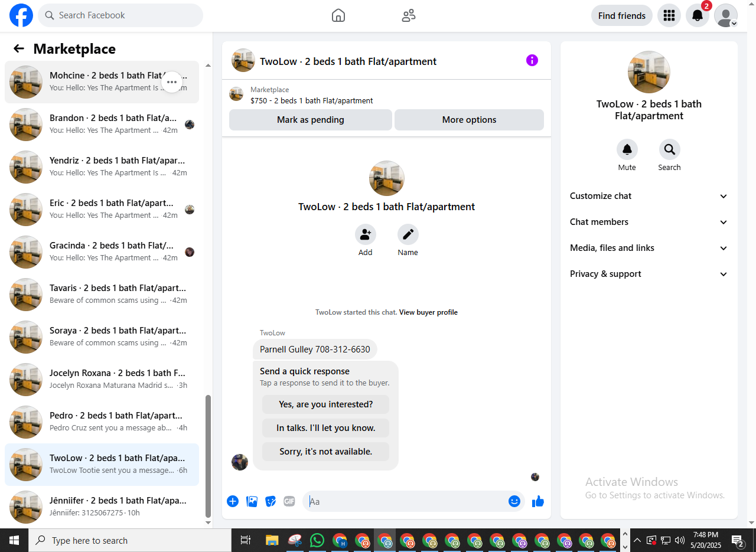The height and width of the screenshot is (552, 756).
Task: Click the Add people icon
Action: [x=366, y=234]
